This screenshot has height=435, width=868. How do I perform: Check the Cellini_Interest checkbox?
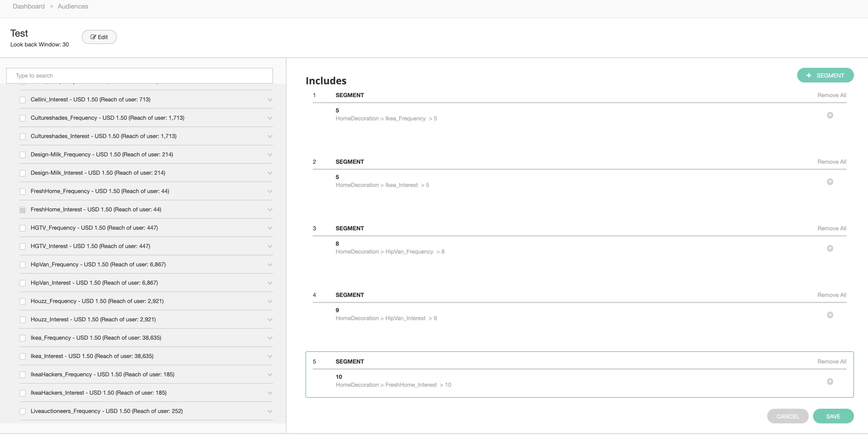23,100
